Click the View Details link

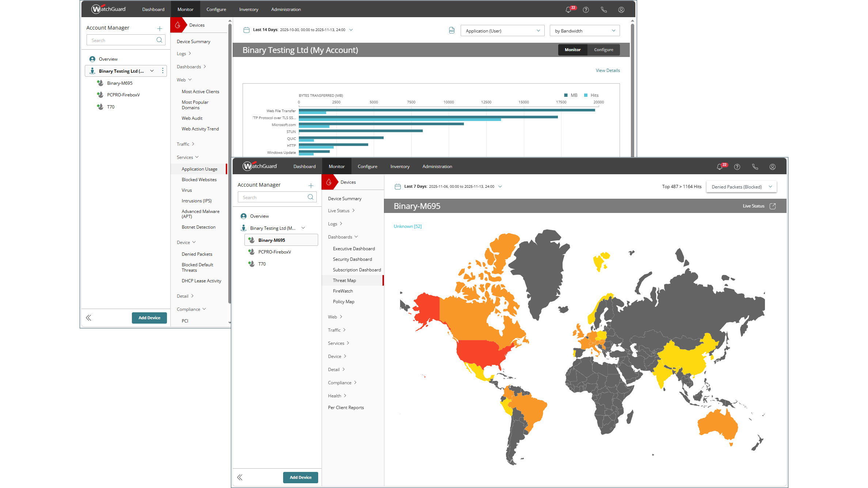click(608, 70)
